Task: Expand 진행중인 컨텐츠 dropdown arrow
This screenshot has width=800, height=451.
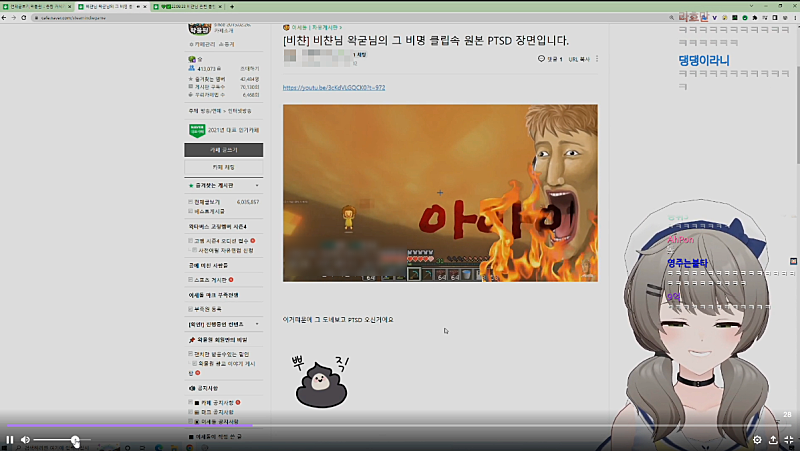Action: tap(257, 324)
